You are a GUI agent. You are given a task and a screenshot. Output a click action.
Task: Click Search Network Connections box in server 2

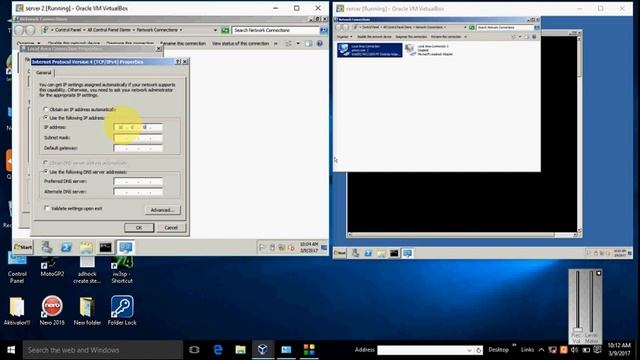276,30
